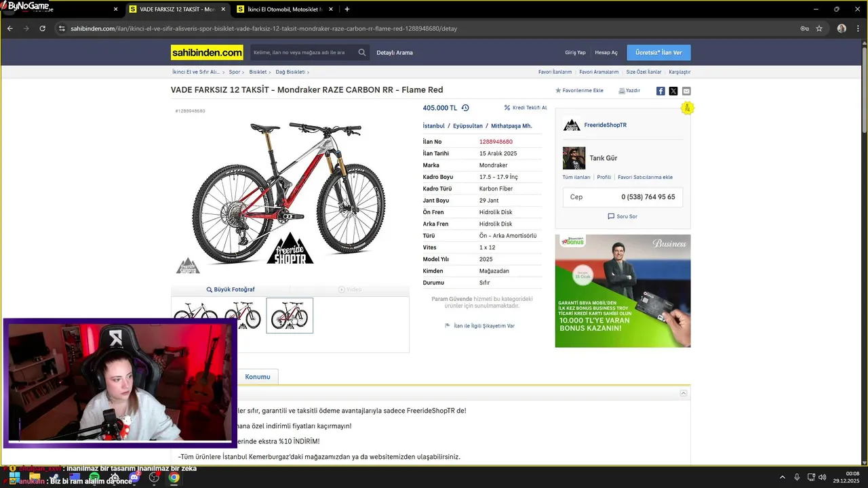The height and width of the screenshot is (488, 868).
Task: Click seller's Tüm İlanları link
Action: click(576, 177)
